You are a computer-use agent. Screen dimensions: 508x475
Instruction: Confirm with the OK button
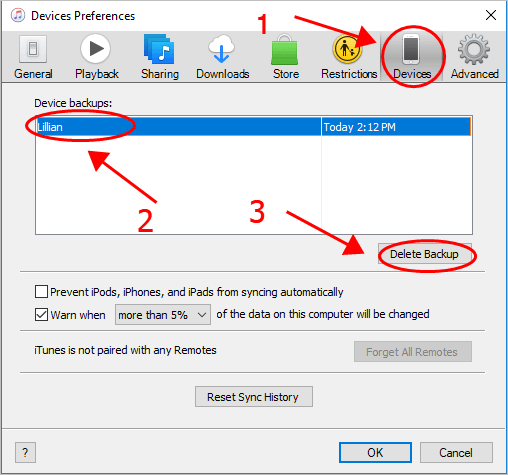[375, 453]
